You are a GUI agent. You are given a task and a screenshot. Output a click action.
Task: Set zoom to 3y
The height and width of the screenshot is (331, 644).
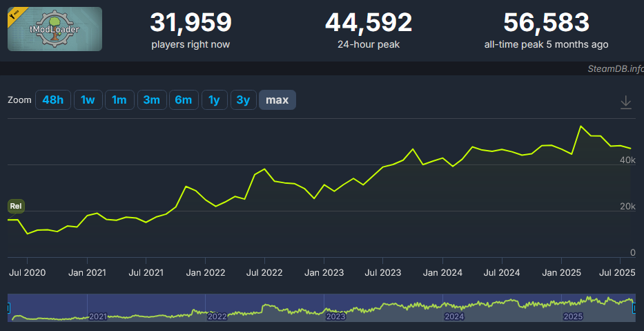click(244, 100)
